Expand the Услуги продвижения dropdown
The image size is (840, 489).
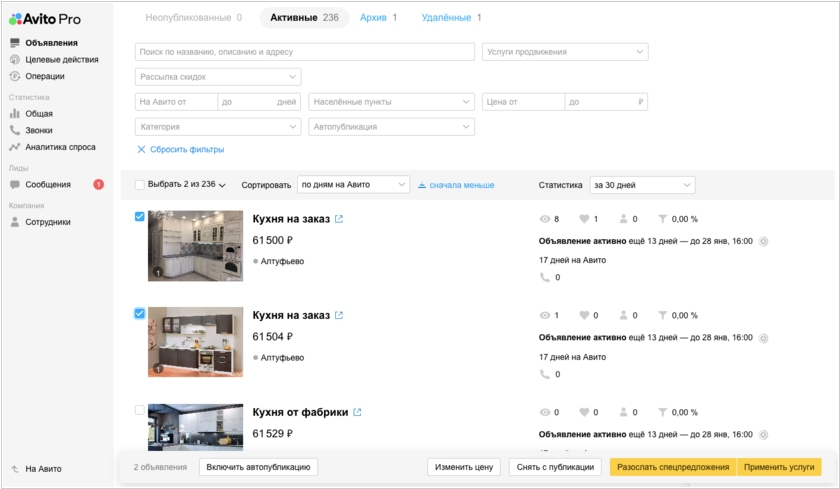pos(565,52)
